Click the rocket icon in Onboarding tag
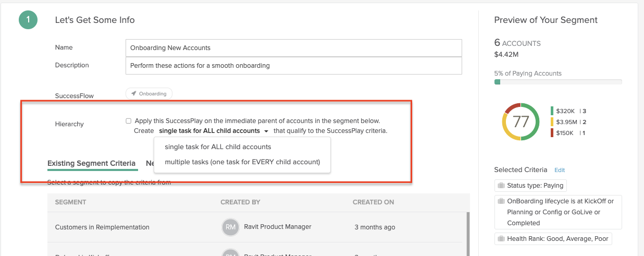Image resolution: width=644 pixels, height=256 pixels. [x=134, y=94]
